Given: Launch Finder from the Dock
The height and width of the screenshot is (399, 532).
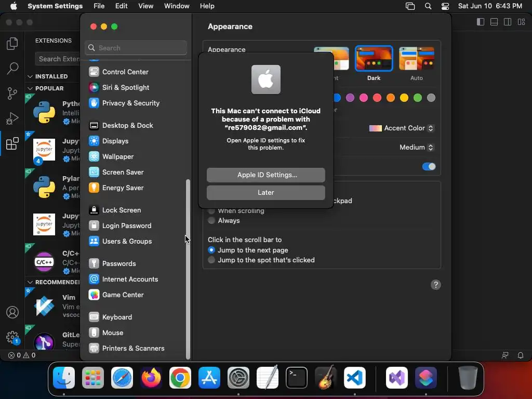Looking at the screenshot, I should (64, 378).
